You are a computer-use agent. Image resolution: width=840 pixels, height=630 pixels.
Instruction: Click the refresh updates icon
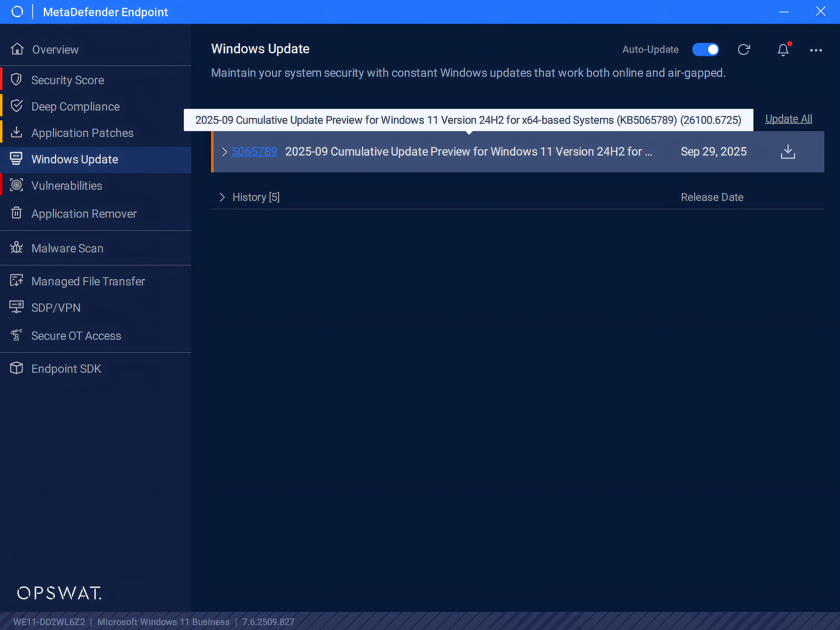pyautogui.click(x=744, y=50)
